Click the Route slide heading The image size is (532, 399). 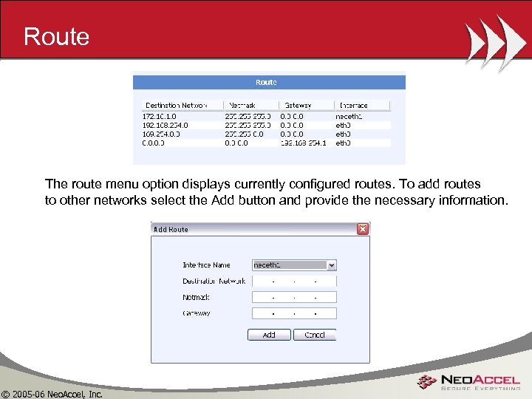click(56, 36)
